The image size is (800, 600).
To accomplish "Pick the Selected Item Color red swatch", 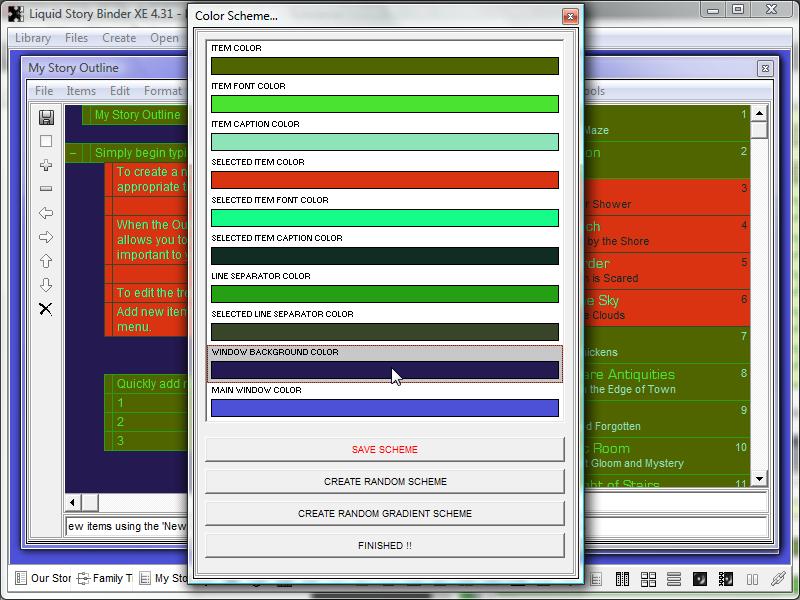I will coord(385,180).
